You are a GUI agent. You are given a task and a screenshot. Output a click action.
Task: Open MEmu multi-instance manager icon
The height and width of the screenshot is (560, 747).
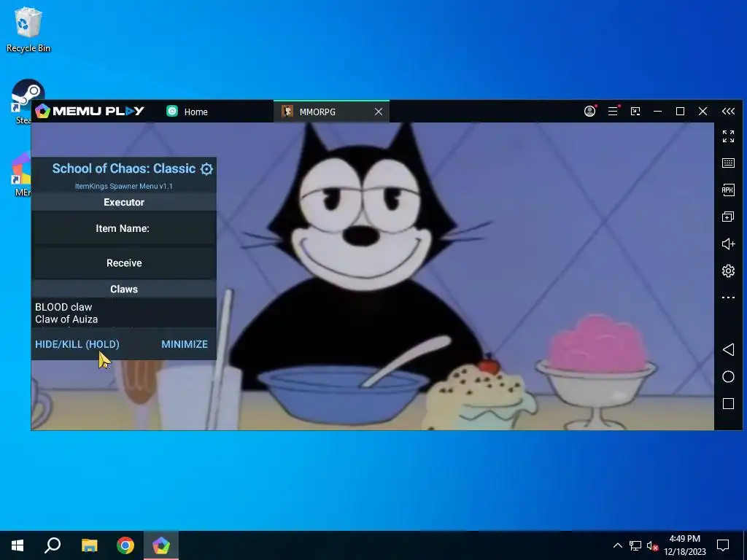pos(728,217)
